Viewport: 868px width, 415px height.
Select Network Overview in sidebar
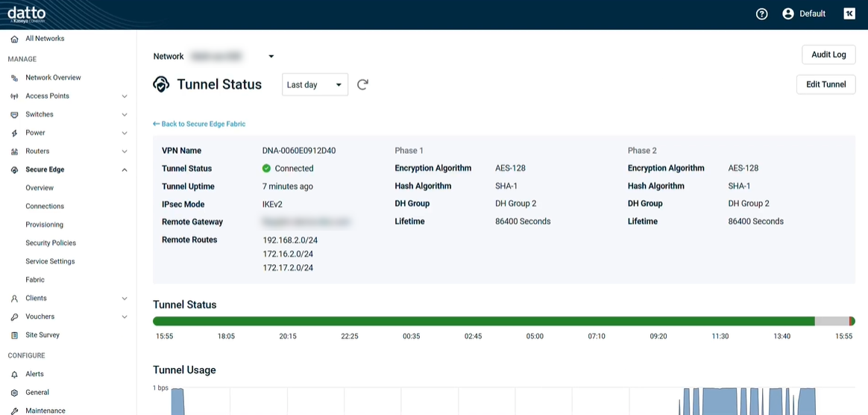[x=53, y=78]
